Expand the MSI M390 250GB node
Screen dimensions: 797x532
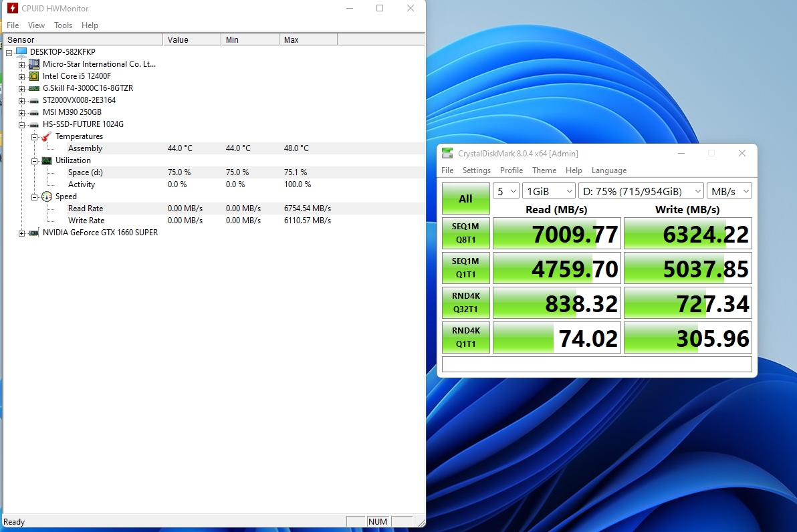[22, 112]
